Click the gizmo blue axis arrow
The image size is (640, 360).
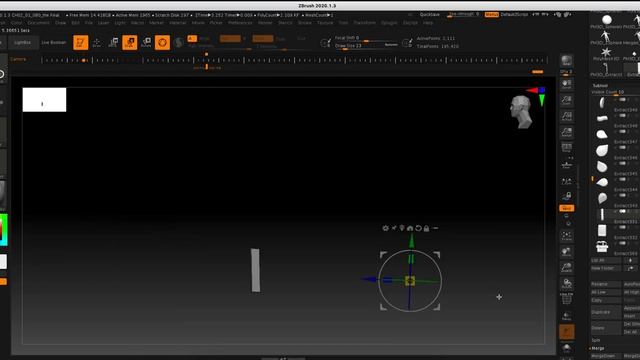pos(369,280)
